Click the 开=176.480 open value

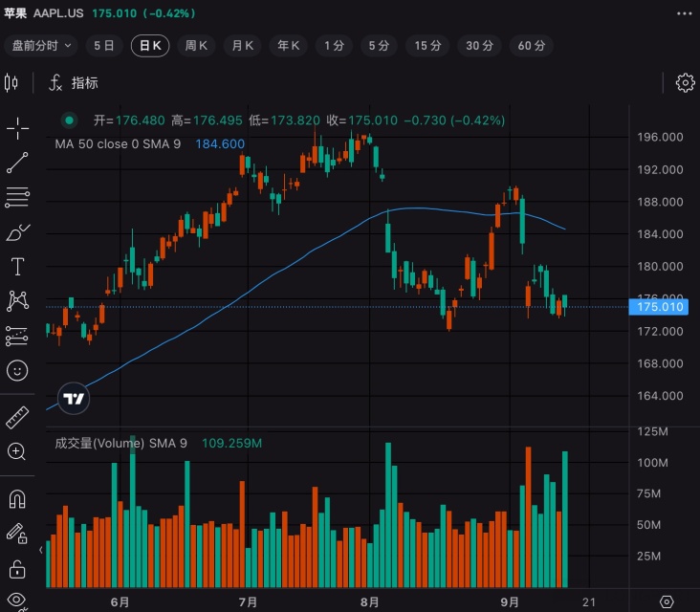129,120
